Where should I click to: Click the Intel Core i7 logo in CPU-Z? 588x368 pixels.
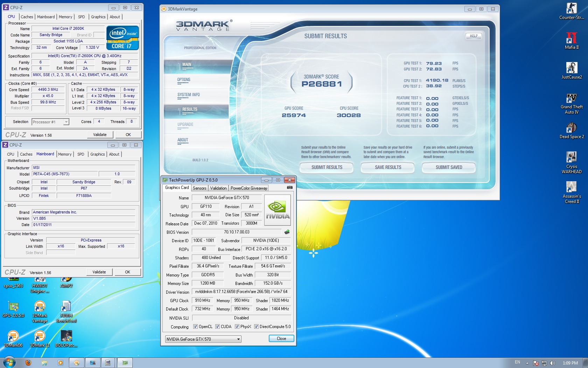pyautogui.click(x=122, y=38)
